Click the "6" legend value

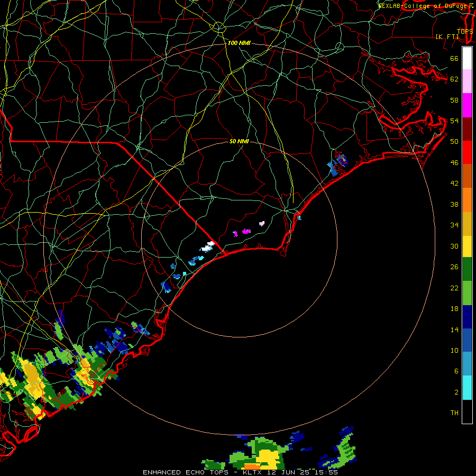point(456,371)
